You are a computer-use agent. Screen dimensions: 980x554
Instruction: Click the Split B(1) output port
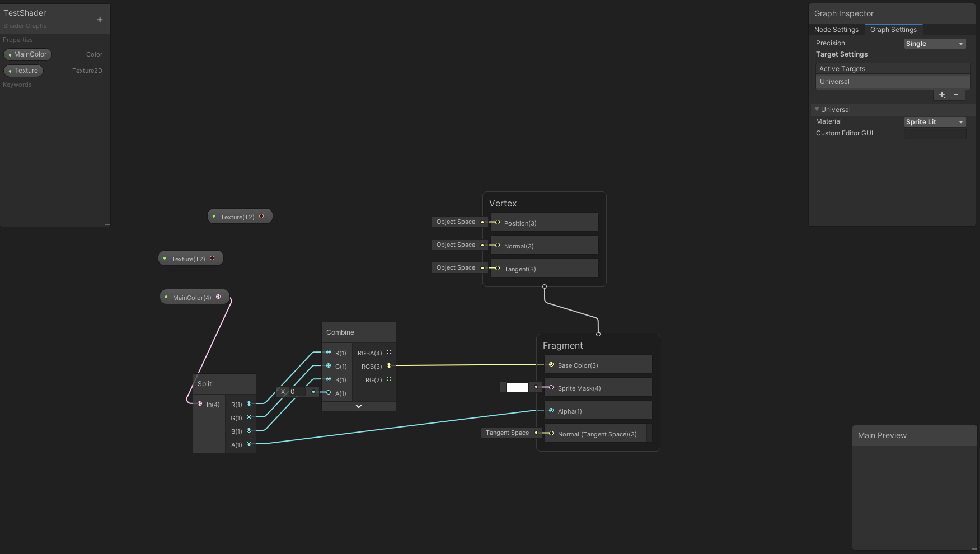tap(249, 431)
